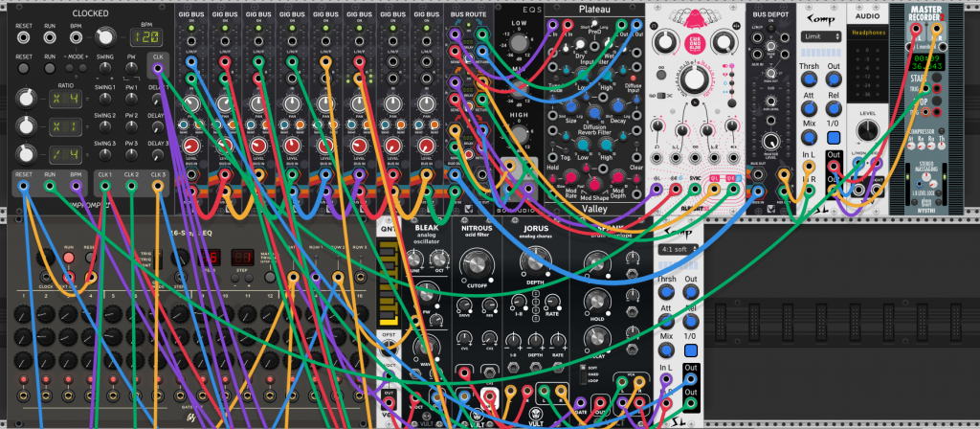This screenshot has width=980, height=429.
Task: Click the NITROUS RES knob
Action: 490,305
